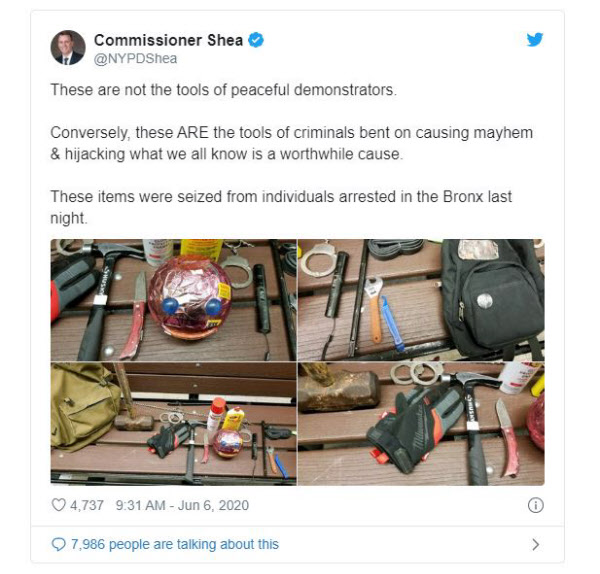600x574 pixels.
Task: Open the top-left photo with pink ball
Action: (x=173, y=300)
